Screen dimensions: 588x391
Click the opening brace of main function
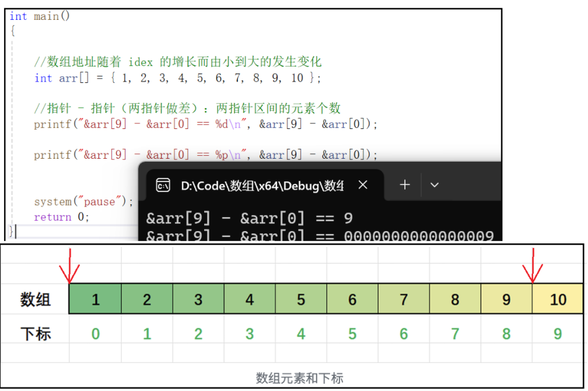click(x=13, y=31)
